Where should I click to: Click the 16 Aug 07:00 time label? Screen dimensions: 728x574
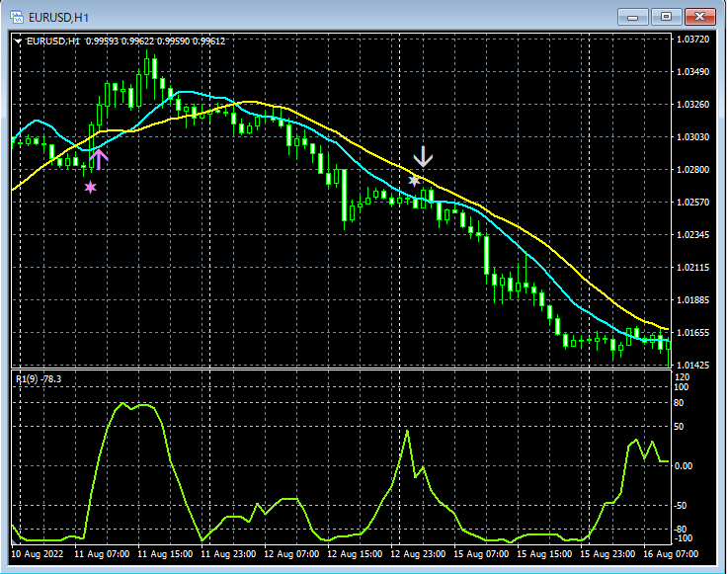click(x=671, y=554)
